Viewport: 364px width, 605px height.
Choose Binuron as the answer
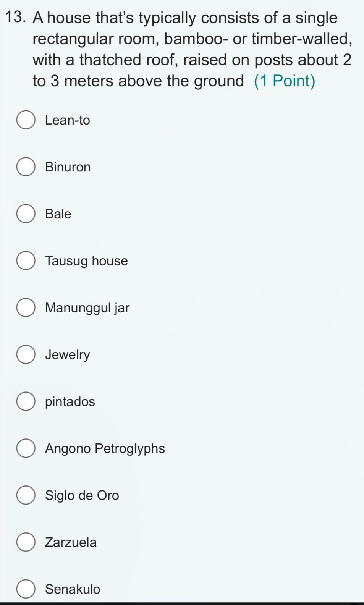pos(26,167)
